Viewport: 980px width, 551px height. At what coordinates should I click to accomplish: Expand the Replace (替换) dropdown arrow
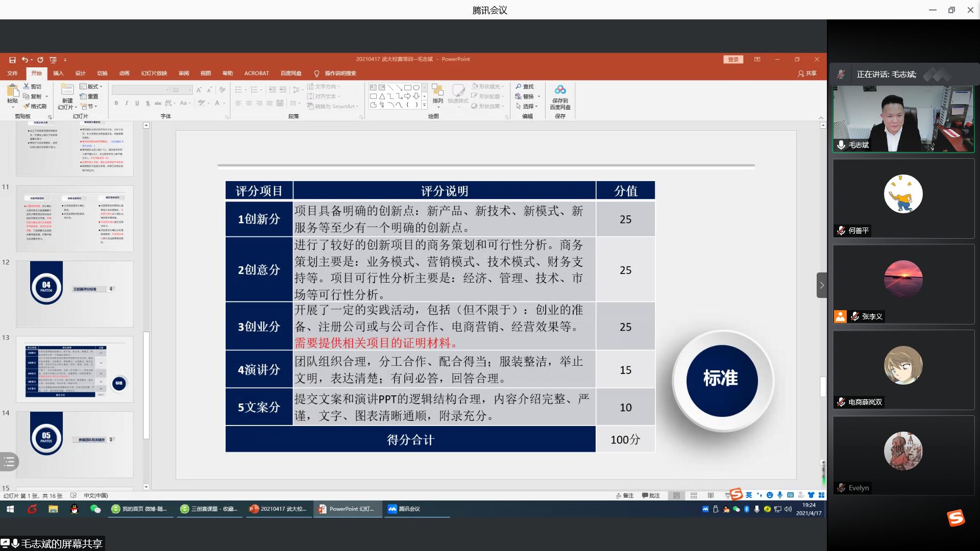538,96
